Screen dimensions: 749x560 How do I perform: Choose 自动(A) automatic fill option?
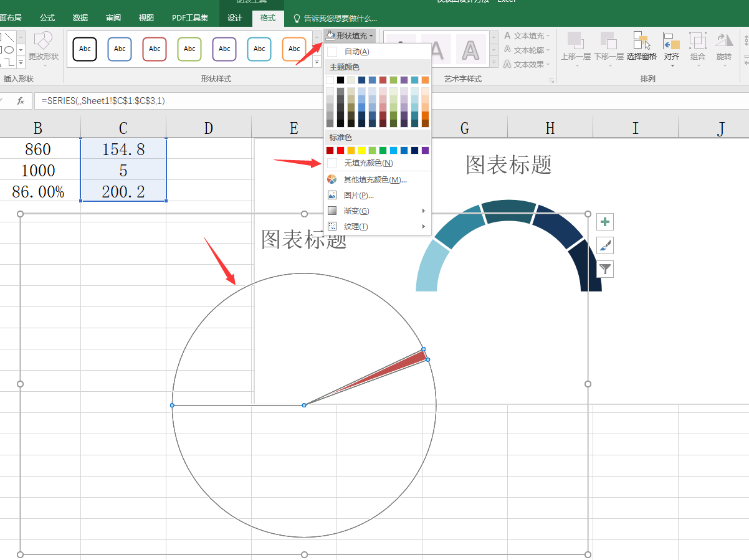pyautogui.click(x=377, y=51)
